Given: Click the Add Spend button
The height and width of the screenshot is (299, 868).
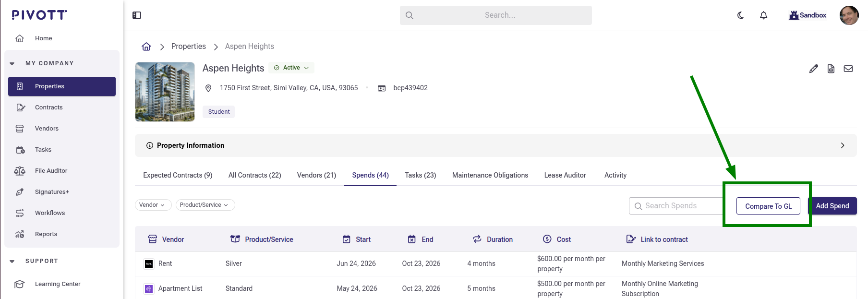Looking at the screenshot, I should [x=832, y=206].
